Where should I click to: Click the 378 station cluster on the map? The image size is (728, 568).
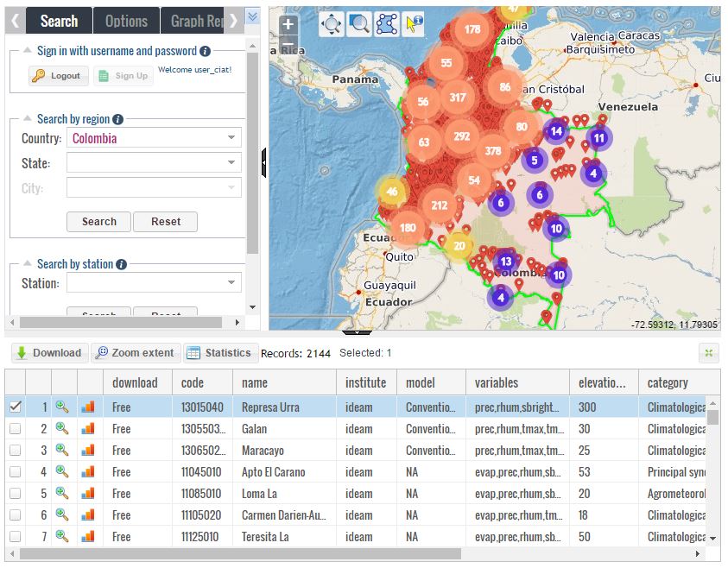(x=492, y=151)
